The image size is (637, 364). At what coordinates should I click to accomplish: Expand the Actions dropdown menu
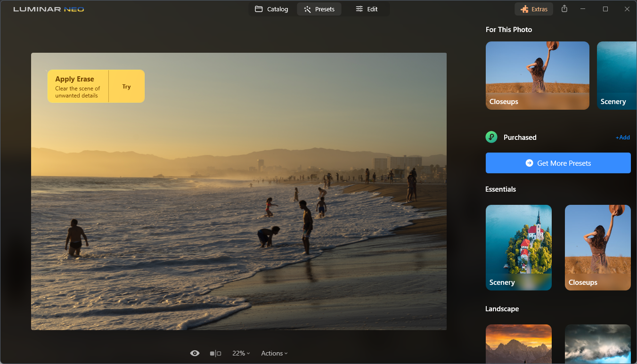coord(274,353)
